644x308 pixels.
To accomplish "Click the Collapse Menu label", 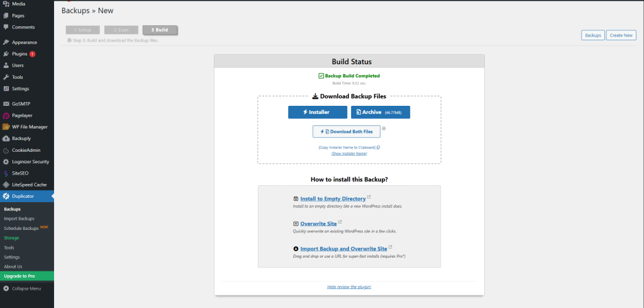I will coord(26,288).
